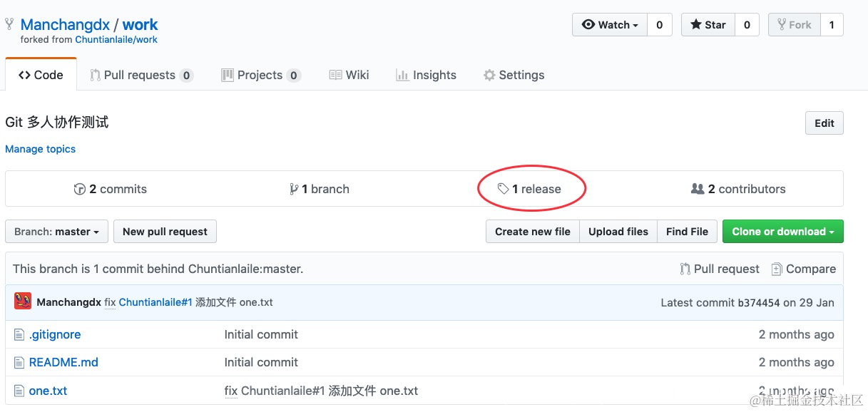Open the Projects tab
This screenshot has height=412, width=868.
[x=261, y=75]
